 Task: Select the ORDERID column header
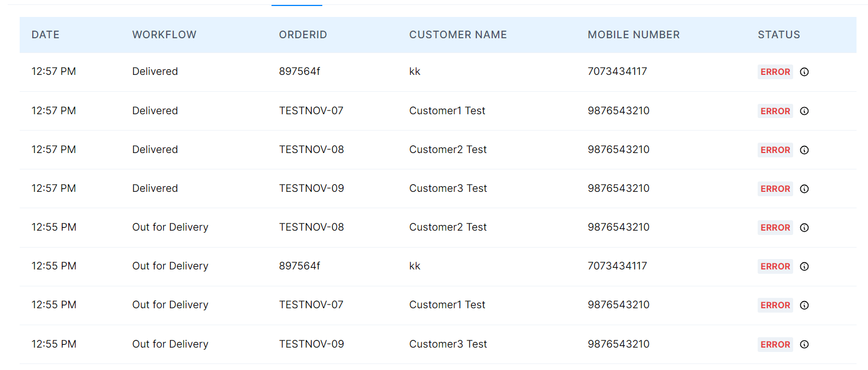[x=303, y=35]
